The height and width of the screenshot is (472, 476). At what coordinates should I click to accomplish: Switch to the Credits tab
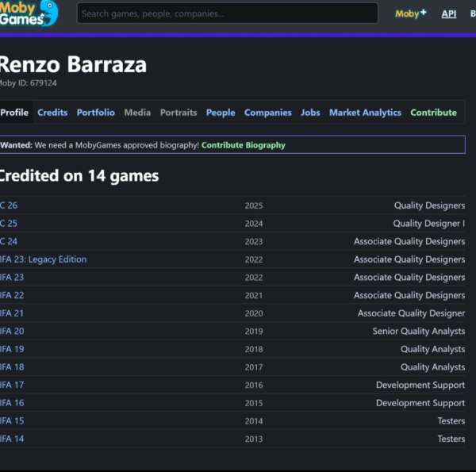52,113
